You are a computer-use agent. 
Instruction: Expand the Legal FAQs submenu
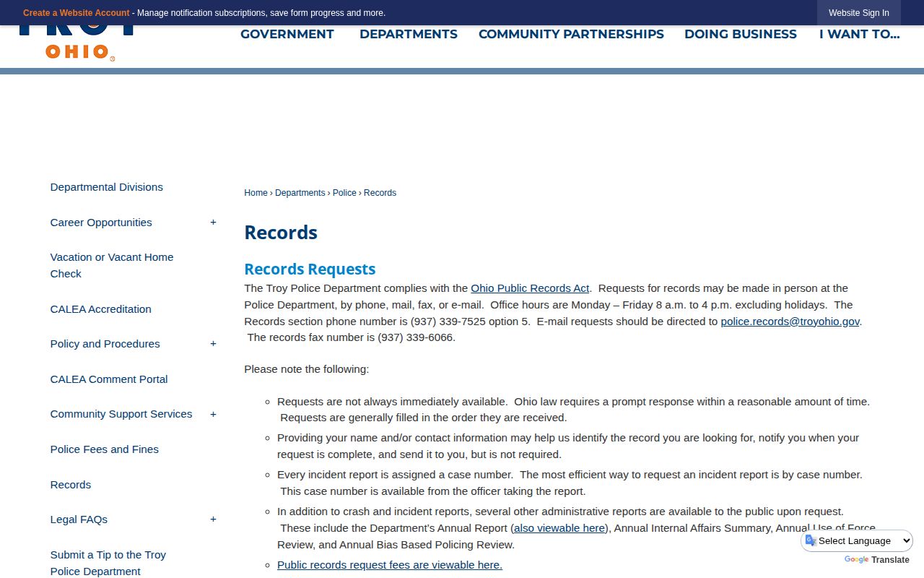[213, 519]
